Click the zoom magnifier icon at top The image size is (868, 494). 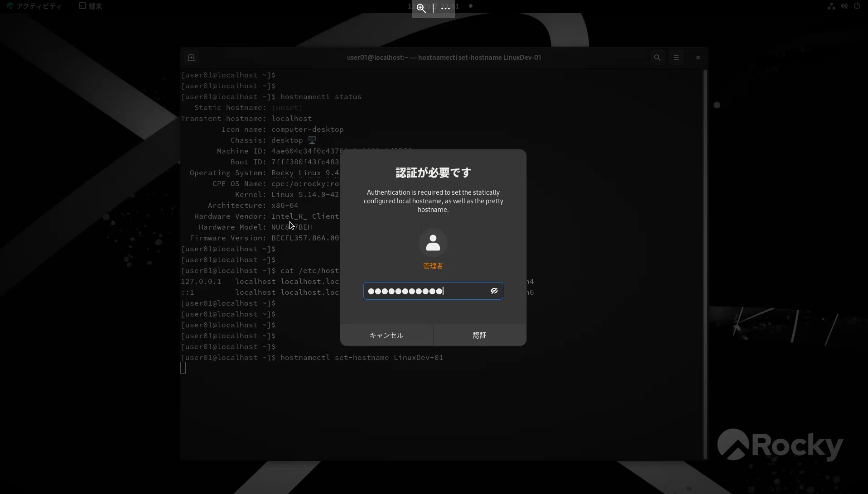coord(421,9)
